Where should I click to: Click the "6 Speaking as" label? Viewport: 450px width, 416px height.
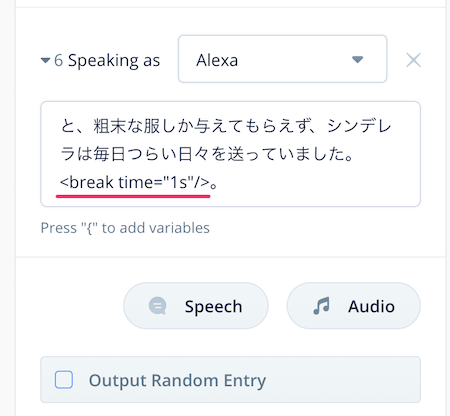point(107,61)
